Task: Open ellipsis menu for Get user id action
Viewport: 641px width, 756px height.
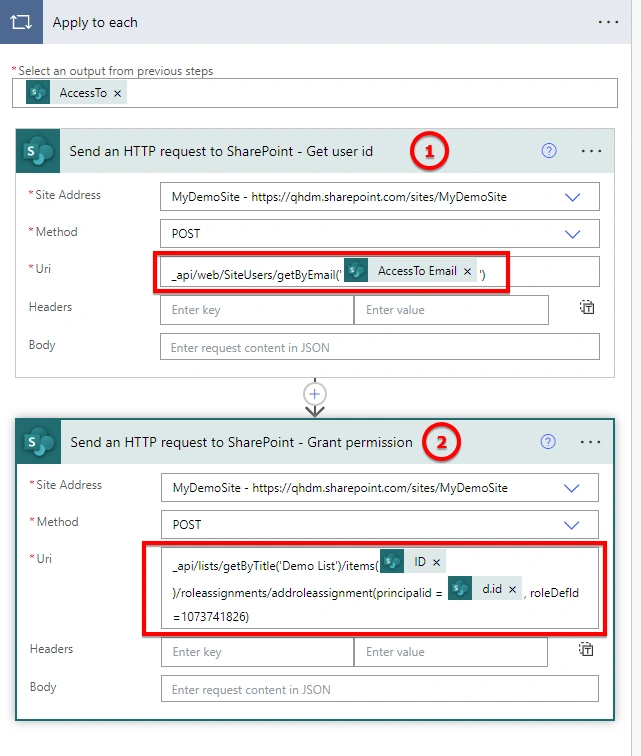Action: click(591, 151)
